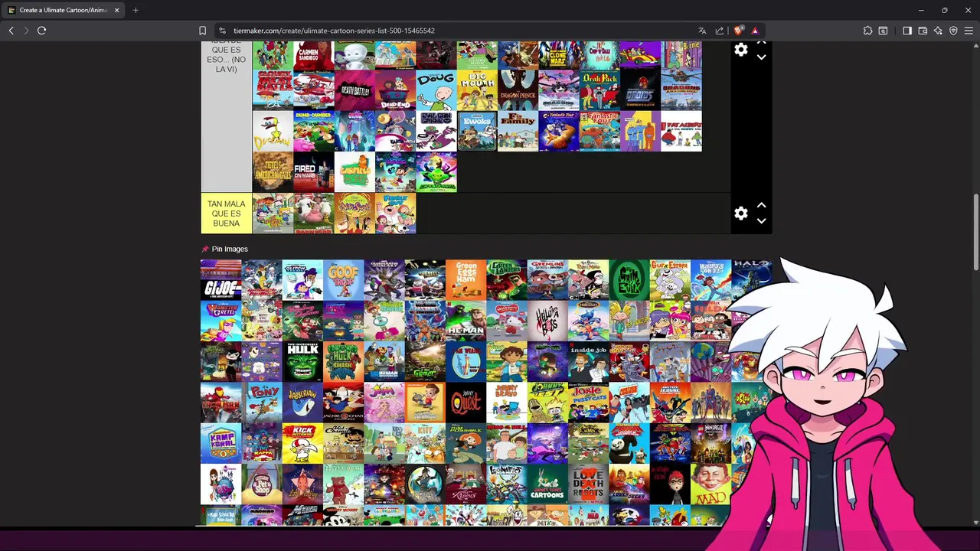Open settings gear for TAN MALA QUE ES BUENA tier
The image size is (980, 551).
(x=740, y=214)
